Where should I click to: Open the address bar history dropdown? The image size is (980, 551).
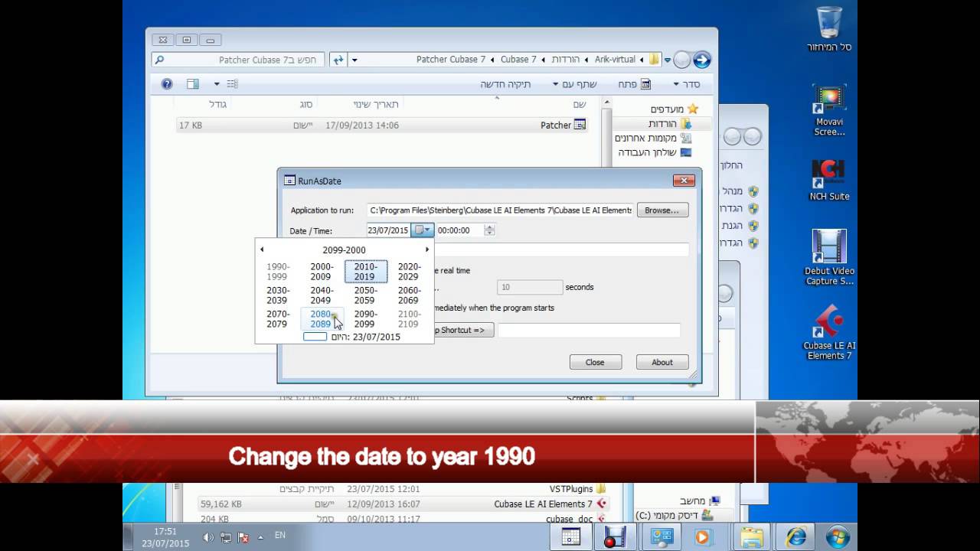pyautogui.click(x=354, y=60)
